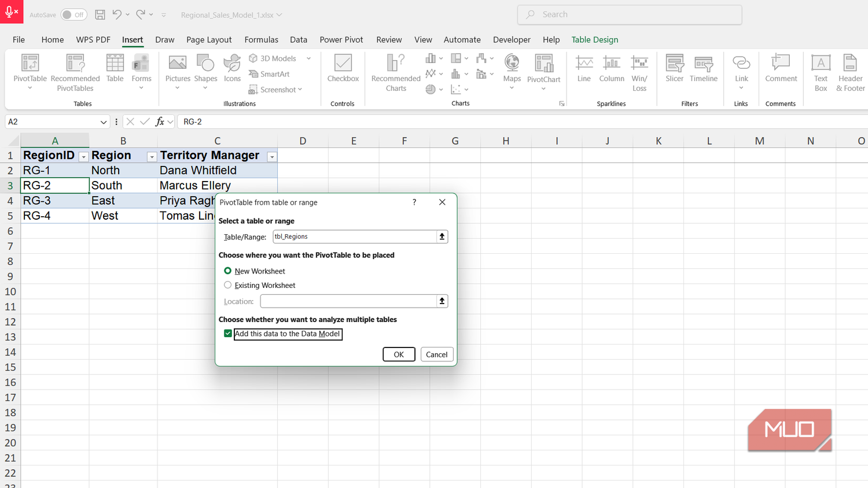Select the cell RG-4
Image resolution: width=868 pixels, height=488 pixels.
[x=54, y=215]
